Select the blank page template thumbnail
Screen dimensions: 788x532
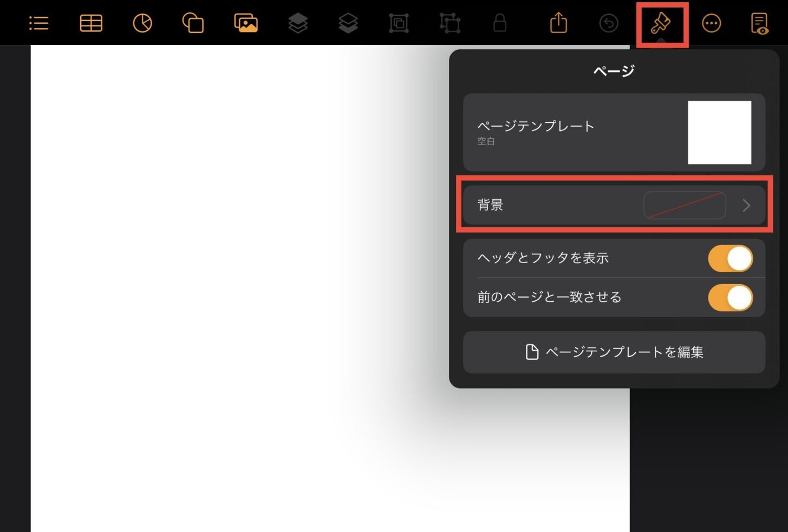[719, 133]
